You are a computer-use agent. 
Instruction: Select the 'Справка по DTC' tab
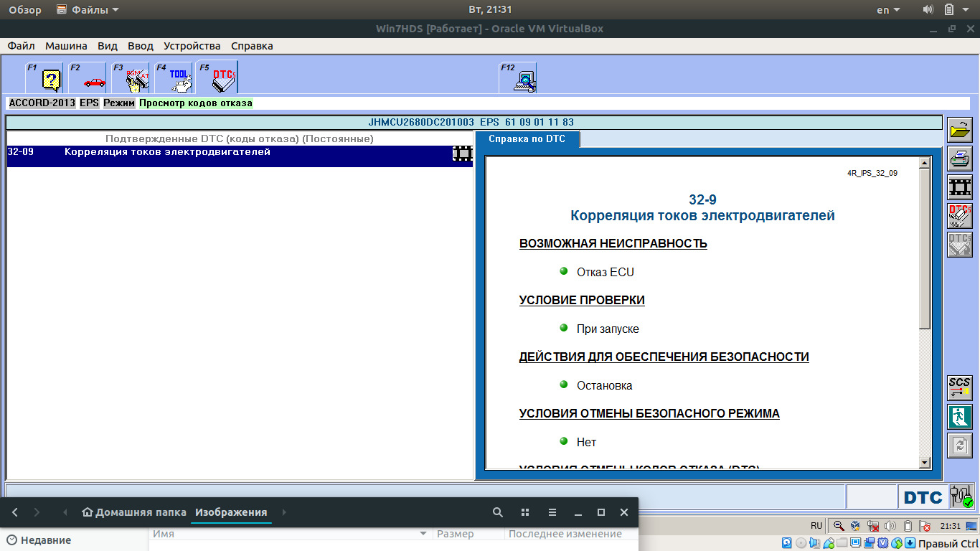coord(527,138)
